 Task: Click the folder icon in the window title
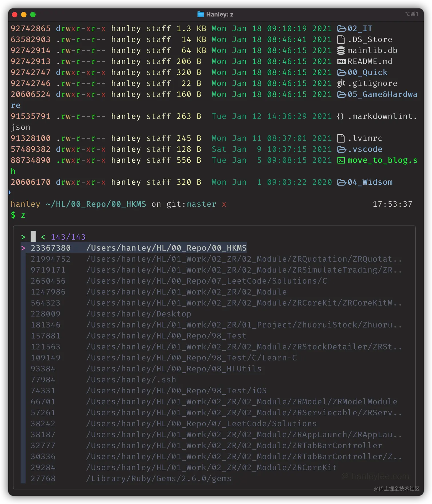(x=201, y=14)
